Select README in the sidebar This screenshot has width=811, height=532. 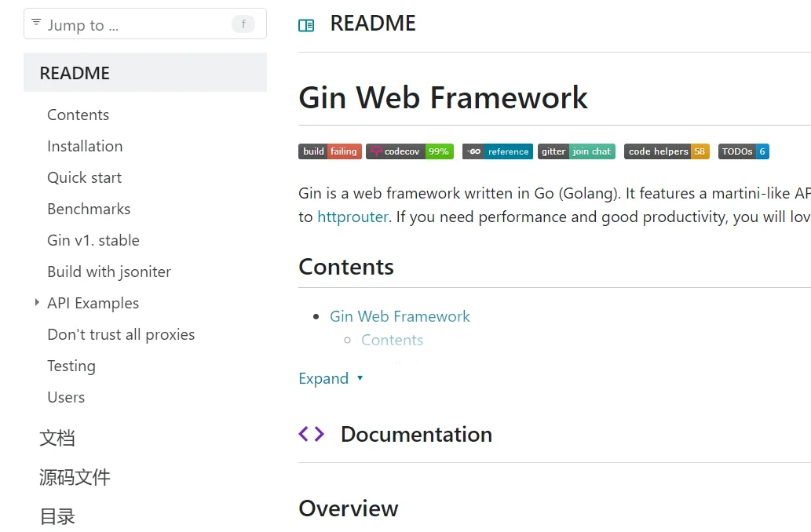(x=145, y=72)
